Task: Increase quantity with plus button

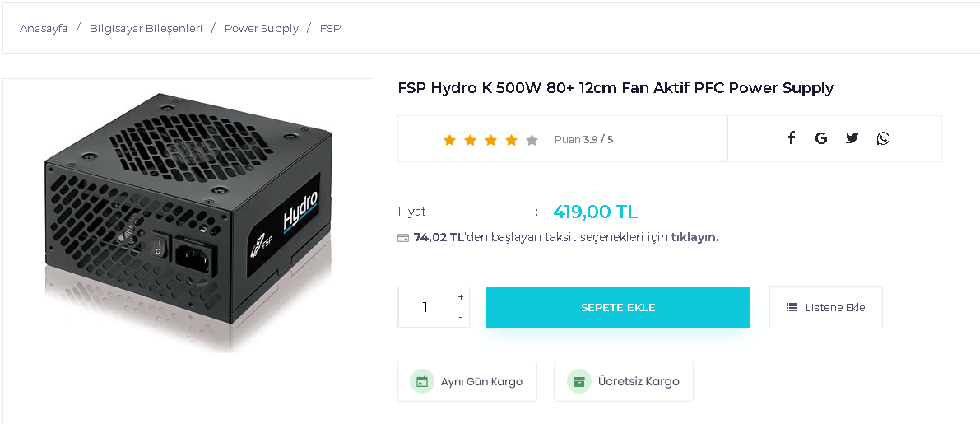Action: click(x=461, y=297)
